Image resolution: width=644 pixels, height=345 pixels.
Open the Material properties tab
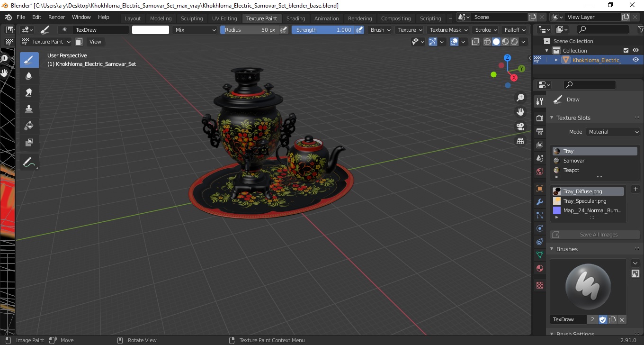click(x=539, y=269)
